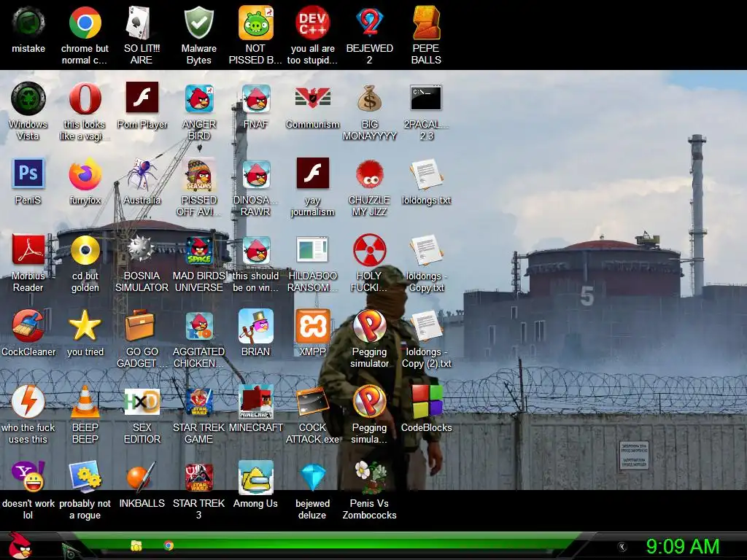This screenshot has width=747, height=560.
Task: Open the STAR TREK GAME icon
Action: [x=198, y=402]
